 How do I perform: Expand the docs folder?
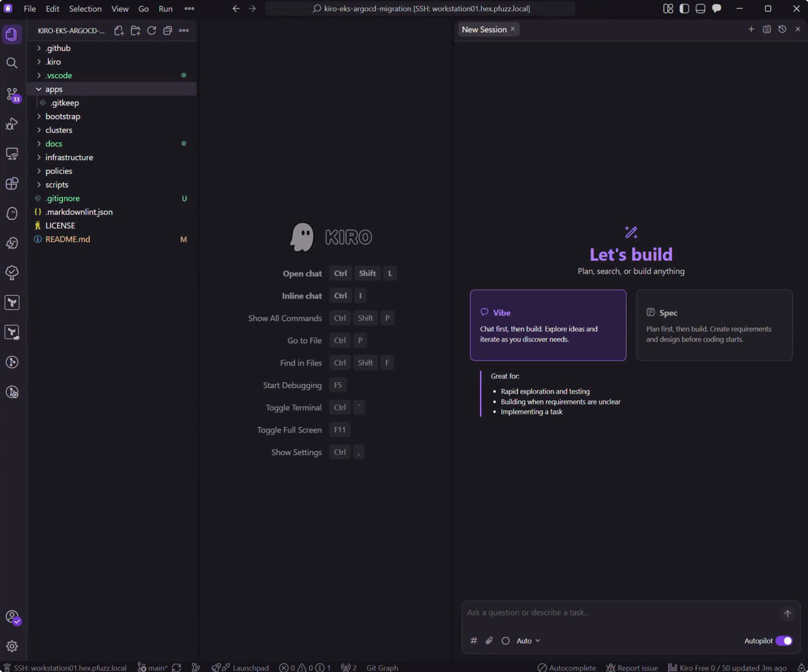point(113,144)
